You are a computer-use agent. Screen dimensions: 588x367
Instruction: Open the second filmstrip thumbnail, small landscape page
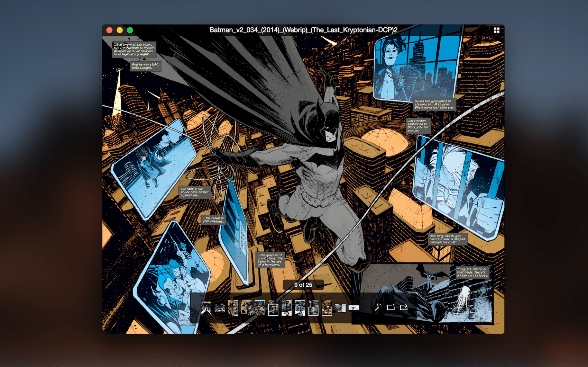tap(220, 308)
